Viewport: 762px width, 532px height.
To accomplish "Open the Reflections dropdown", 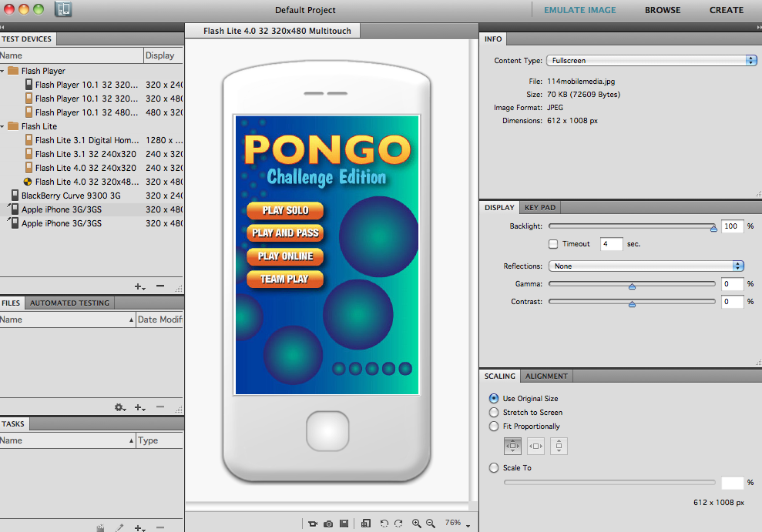I will point(646,266).
